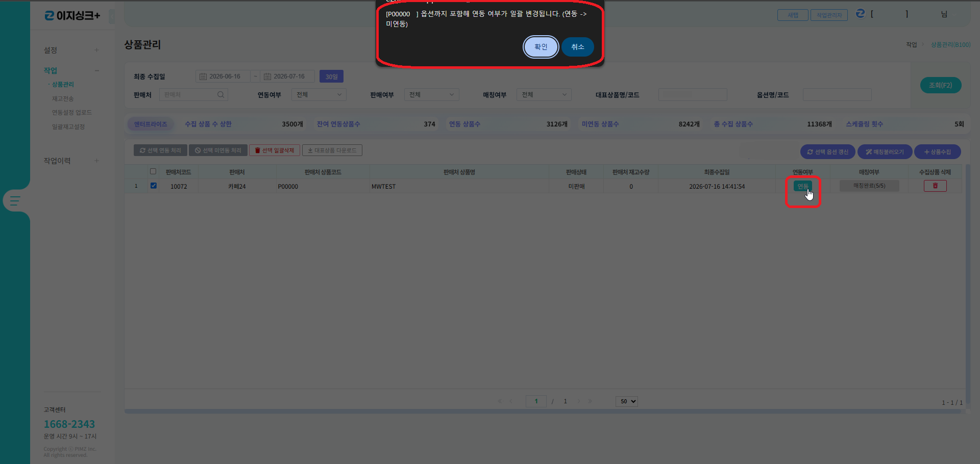This screenshot has height=464, width=980.
Task: Click the 판매처 상품명 column header
Action: pyautogui.click(x=459, y=172)
